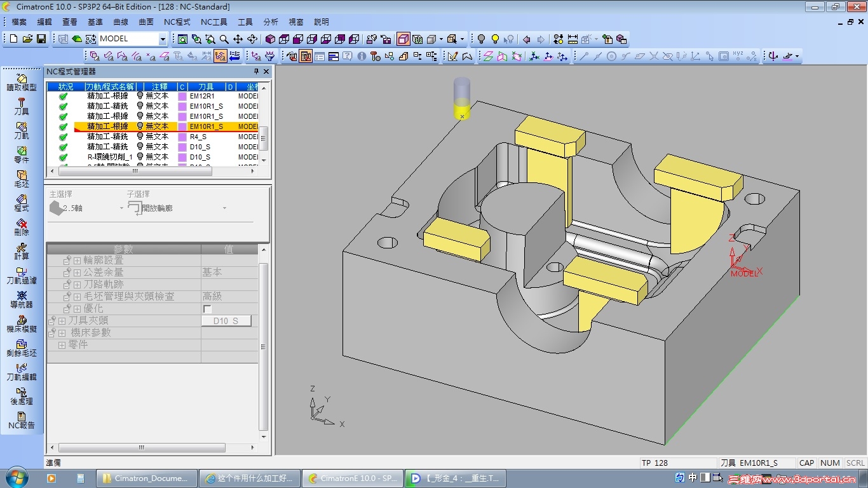Click the 刪除 delete sidebar icon

click(22, 227)
